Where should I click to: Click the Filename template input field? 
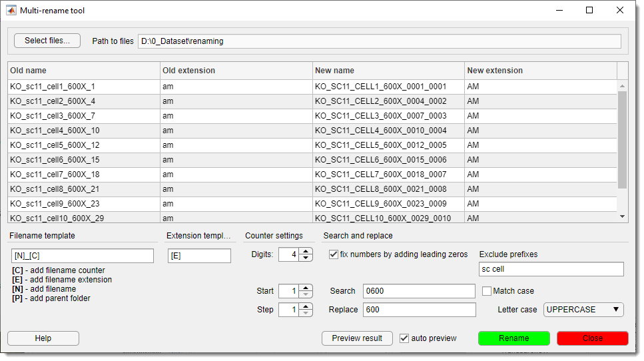pos(83,256)
